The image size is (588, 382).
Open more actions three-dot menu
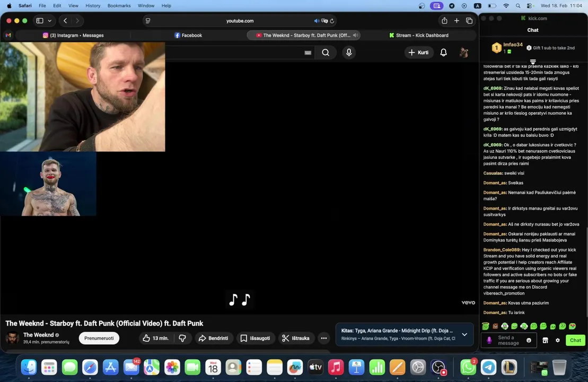[x=323, y=338]
